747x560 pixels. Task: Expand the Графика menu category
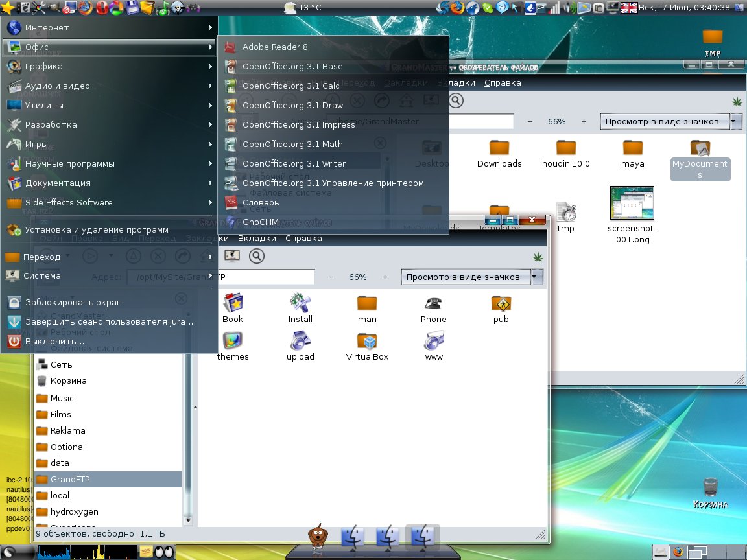pos(110,66)
